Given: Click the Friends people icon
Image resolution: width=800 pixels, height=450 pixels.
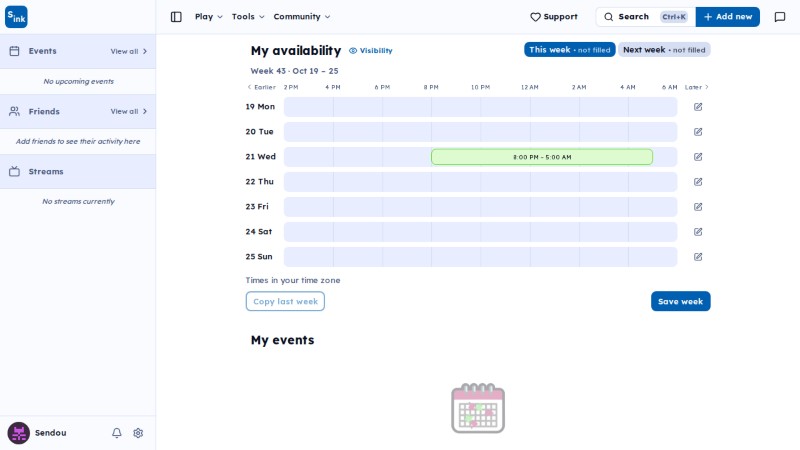Looking at the screenshot, I should point(14,111).
